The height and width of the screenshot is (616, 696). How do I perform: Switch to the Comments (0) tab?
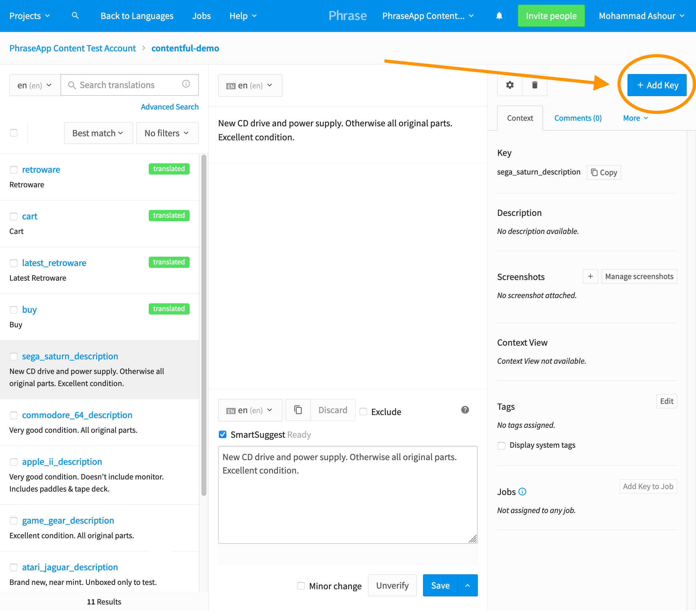578,118
